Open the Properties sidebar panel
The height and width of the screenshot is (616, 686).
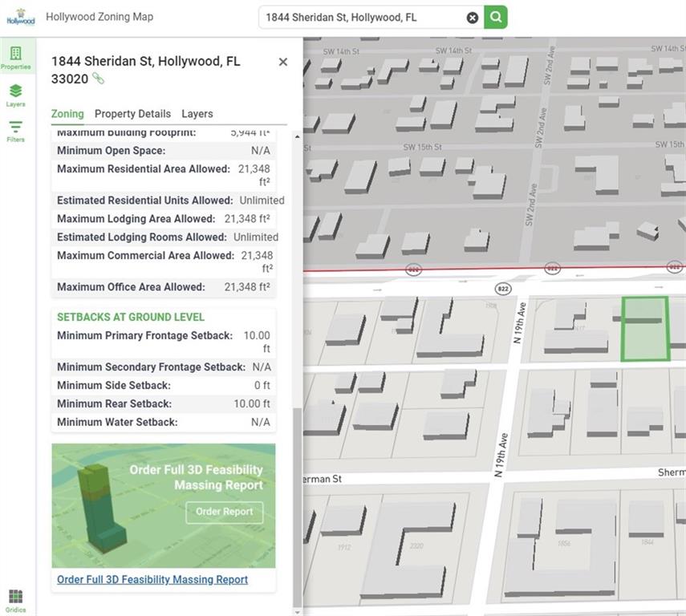point(15,58)
